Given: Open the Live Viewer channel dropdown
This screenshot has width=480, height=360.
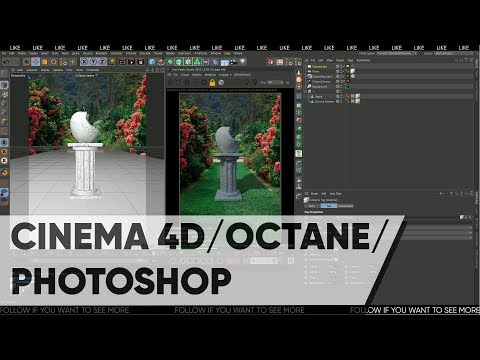Looking at the screenshot, I should coord(275,82).
